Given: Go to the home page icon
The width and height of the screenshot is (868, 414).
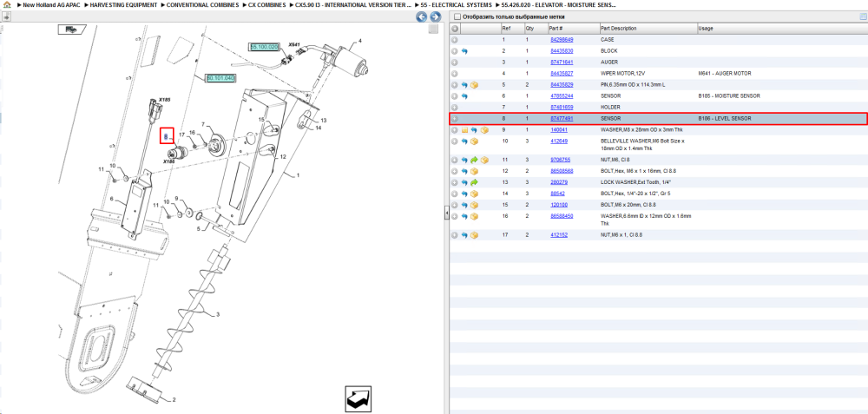Looking at the screenshot, I should (7, 4).
